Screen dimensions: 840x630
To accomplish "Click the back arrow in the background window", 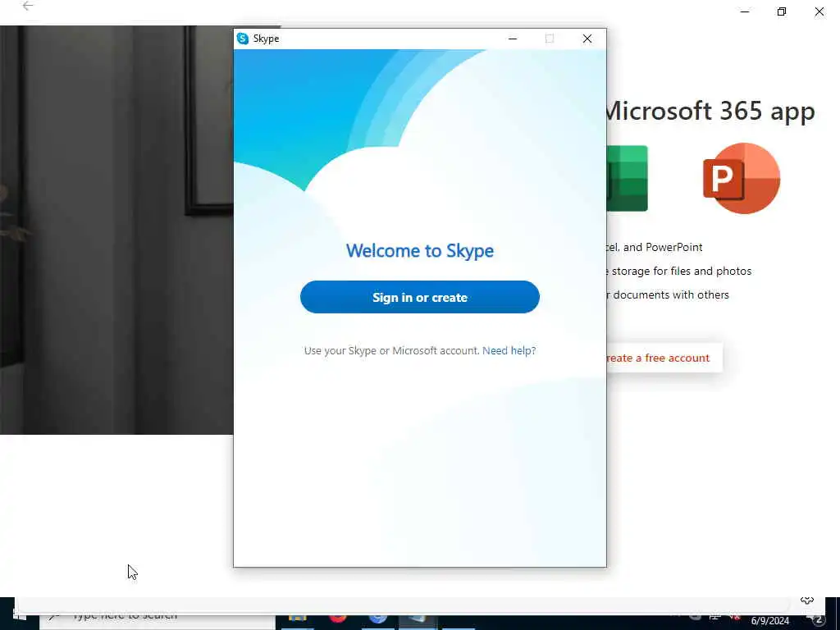I will tap(28, 6).
